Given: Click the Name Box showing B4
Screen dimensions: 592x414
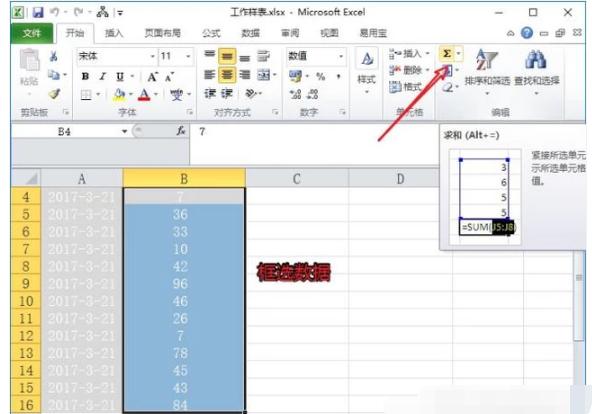Looking at the screenshot, I should pos(65,131).
